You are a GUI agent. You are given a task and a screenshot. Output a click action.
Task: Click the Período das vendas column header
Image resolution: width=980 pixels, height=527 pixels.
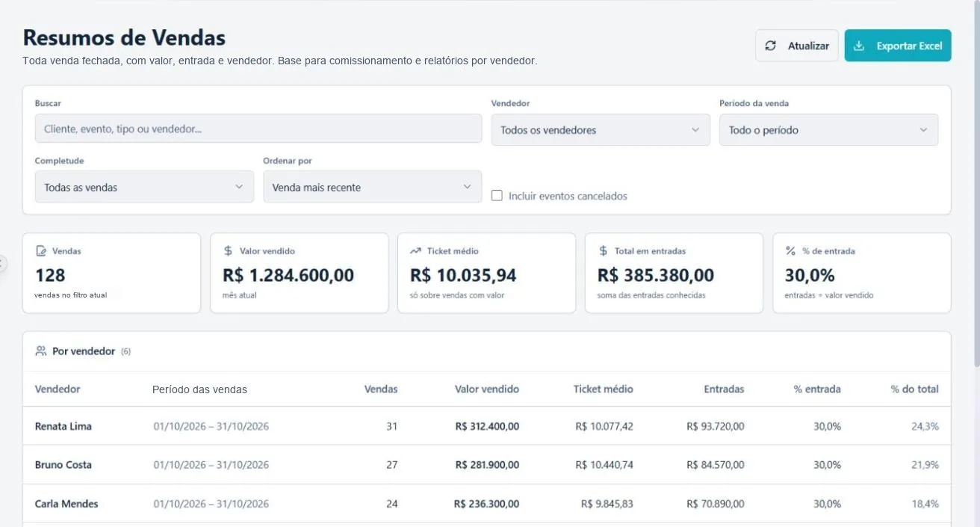pos(199,389)
